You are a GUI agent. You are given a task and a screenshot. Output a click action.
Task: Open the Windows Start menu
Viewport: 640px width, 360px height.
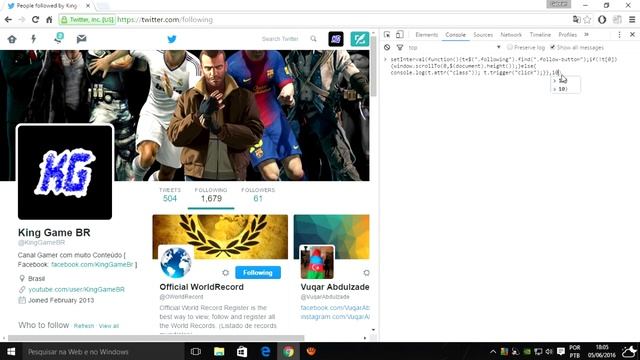click(11, 351)
